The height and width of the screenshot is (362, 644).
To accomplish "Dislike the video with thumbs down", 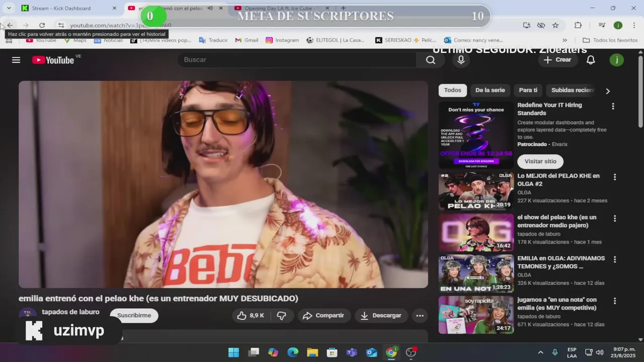I will click(282, 315).
